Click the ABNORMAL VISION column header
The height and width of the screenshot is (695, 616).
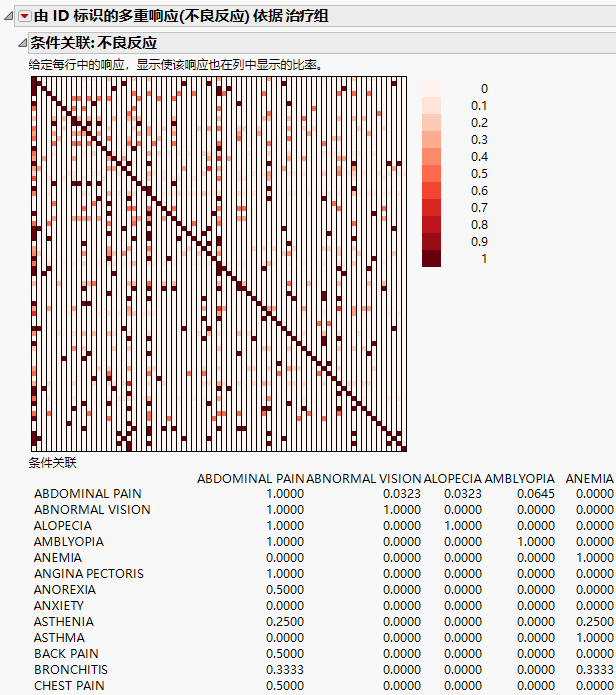[x=363, y=479]
